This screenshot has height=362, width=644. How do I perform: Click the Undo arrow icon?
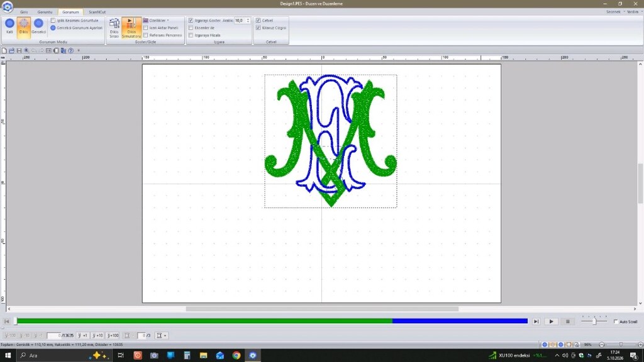pyautogui.click(x=34, y=50)
